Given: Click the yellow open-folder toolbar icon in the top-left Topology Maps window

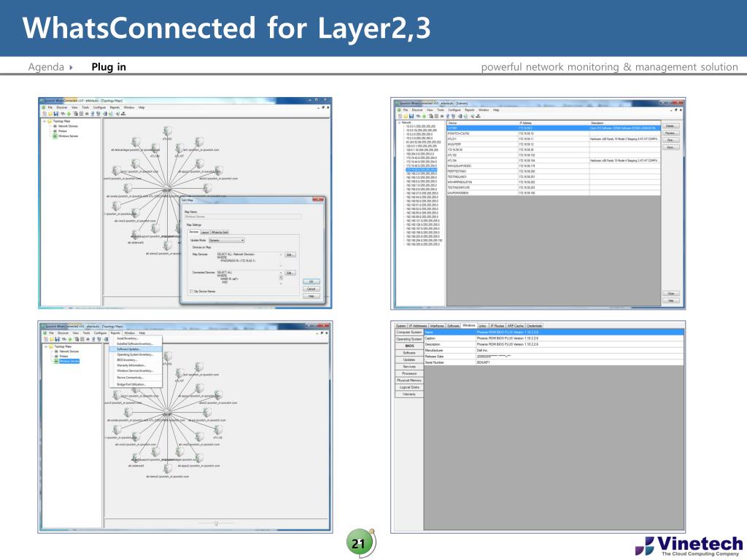Looking at the screenshot, I should [x=50, y=114].
